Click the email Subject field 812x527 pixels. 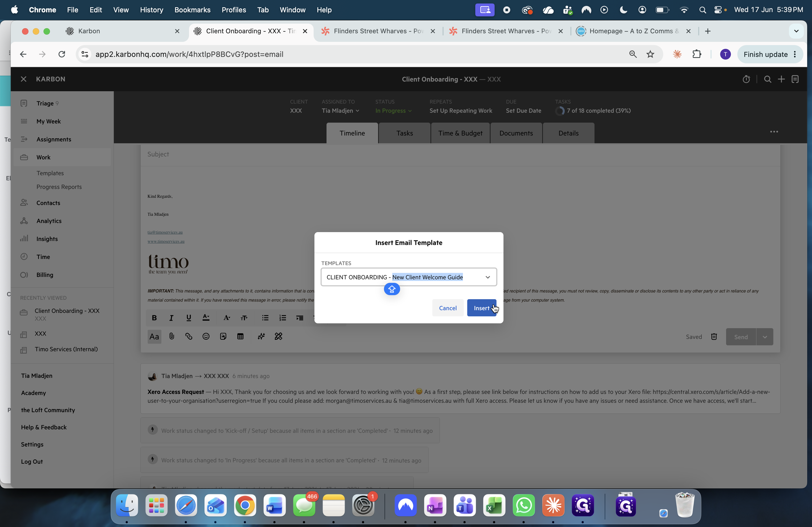(x=460, y=154)
